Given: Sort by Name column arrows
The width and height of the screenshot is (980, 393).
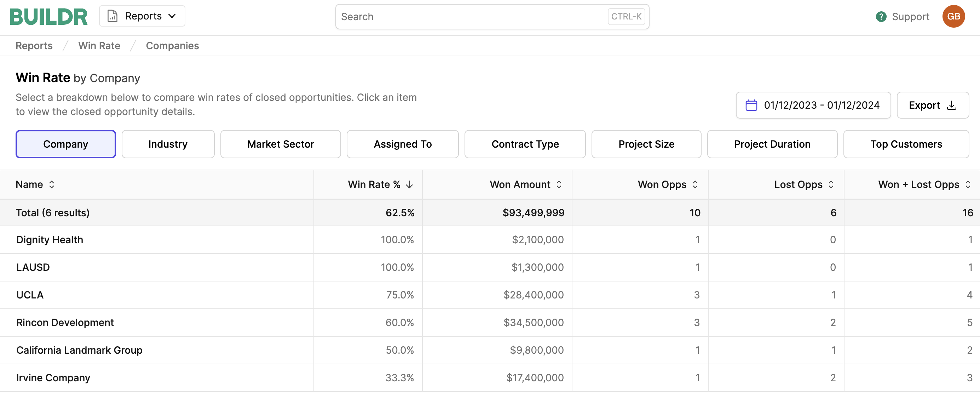Looking at the screenshot, I should [52, 185].
